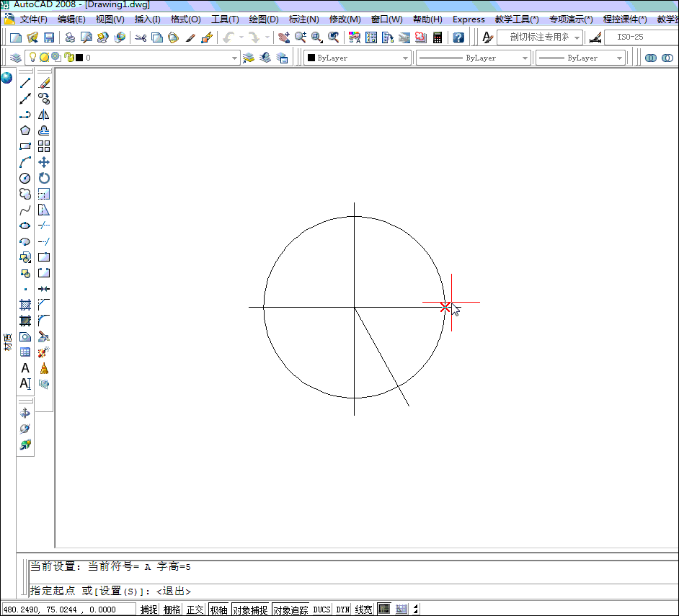Image resolution: width=679 pixels, height=616 pixels.
Task: Select the Erase tool
Action: [44, 83]
